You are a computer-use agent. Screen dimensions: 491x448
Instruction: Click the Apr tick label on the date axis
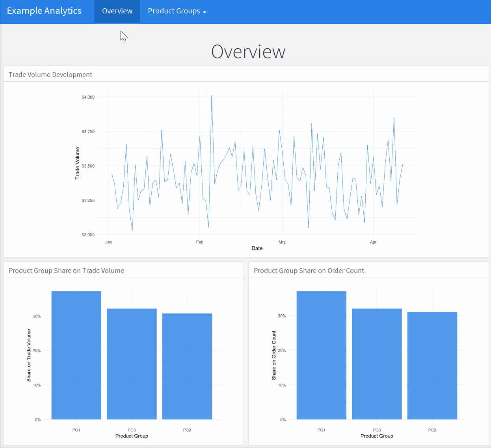[x=373, y=242]
